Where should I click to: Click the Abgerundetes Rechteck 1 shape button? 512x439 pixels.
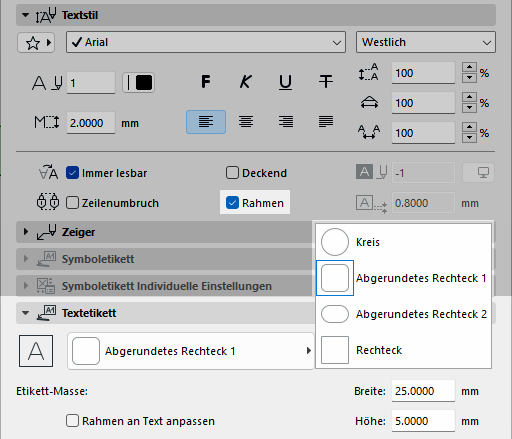point(191,351)
